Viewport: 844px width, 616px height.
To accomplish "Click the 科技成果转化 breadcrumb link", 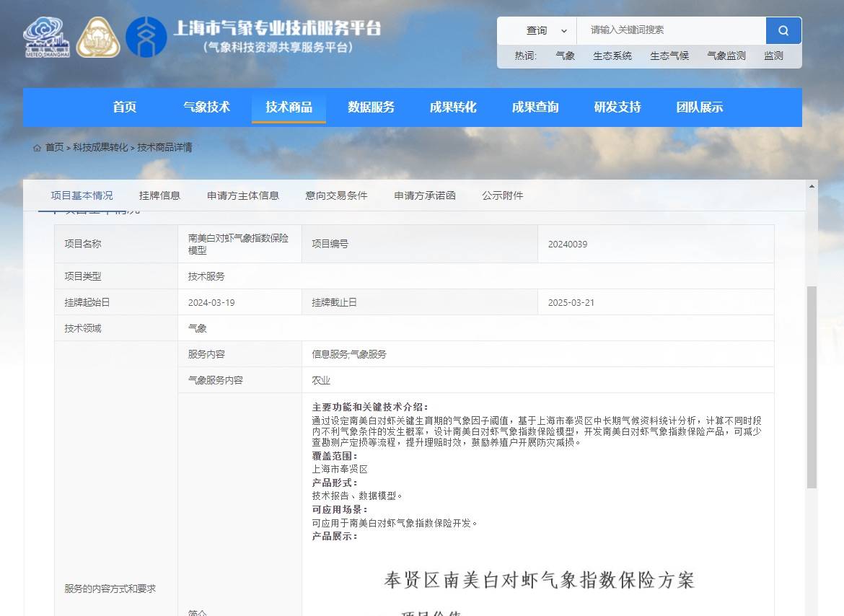I will (x=100, y=147).
